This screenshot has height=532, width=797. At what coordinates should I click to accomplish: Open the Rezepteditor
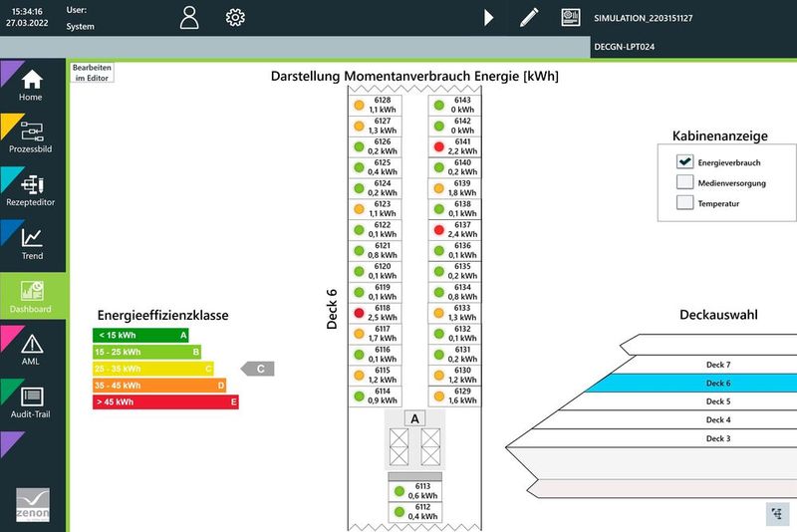[x=32, y=190]
